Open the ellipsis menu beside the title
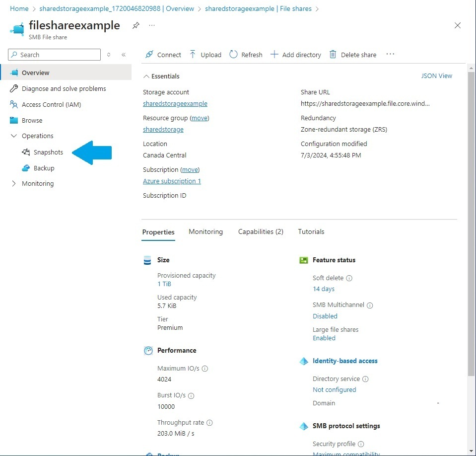This screenshot has width=476, height=456. coord(152,25)
